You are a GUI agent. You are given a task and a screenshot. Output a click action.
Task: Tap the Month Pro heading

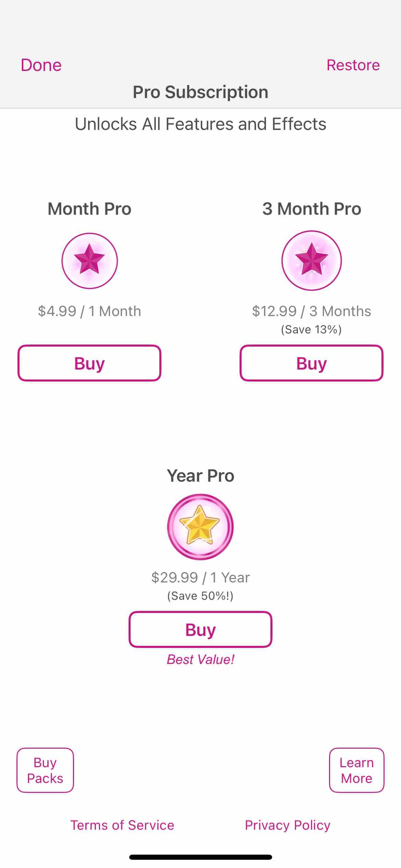pos(89,209)
